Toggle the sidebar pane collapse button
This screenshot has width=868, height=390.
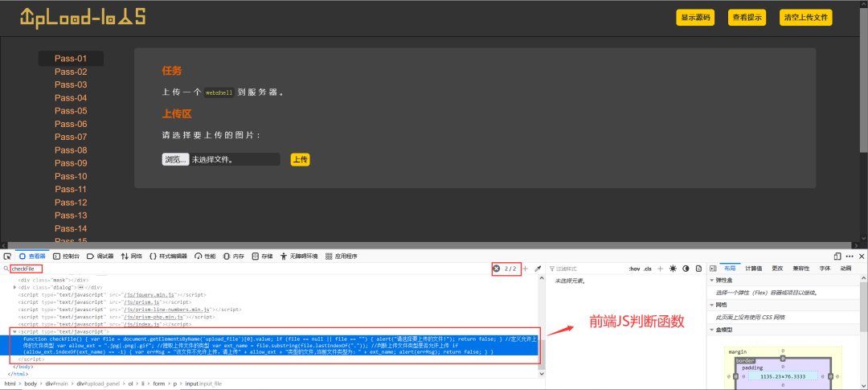713,269
